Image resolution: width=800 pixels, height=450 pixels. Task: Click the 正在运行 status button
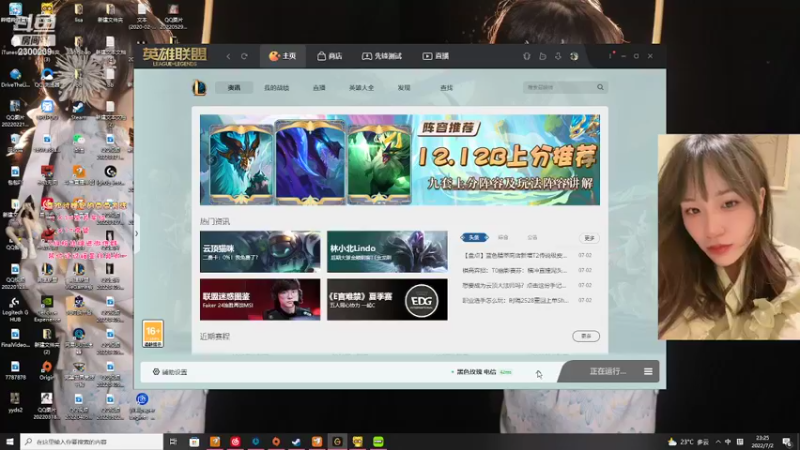coord(608,371)
